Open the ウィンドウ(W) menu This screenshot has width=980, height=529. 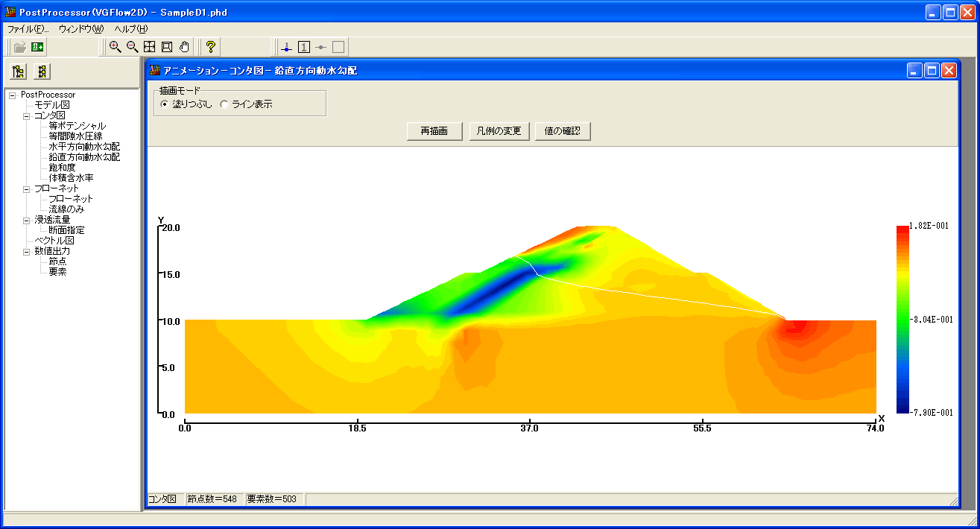[80, 29]
